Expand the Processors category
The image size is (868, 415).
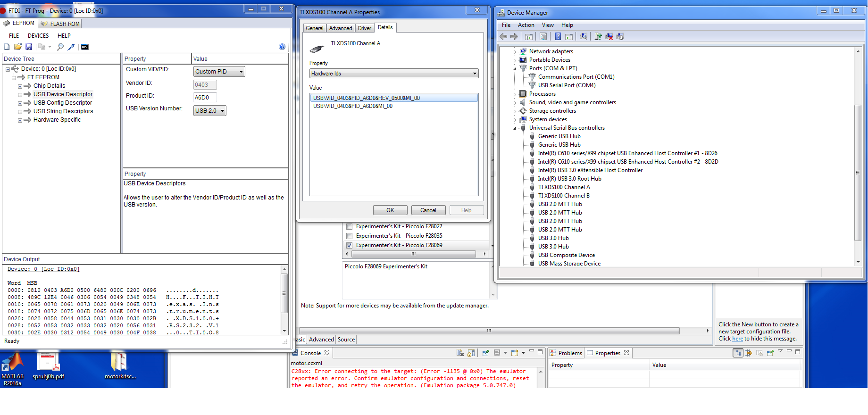[x=515, y=94]
